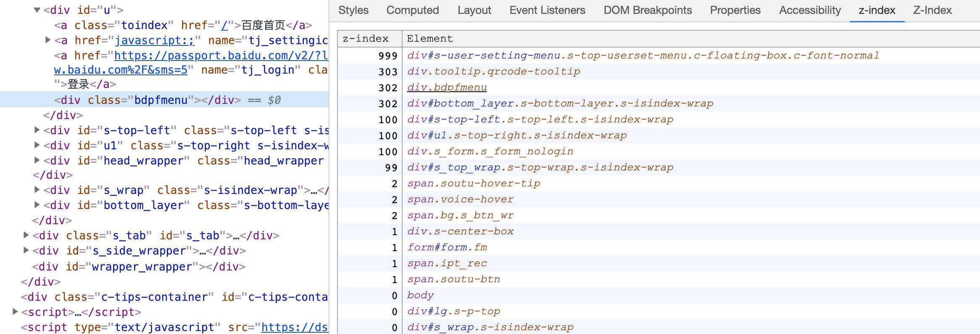Click the div.bdpfmenu element link
The image size is (980, 334).
[447, 87]
